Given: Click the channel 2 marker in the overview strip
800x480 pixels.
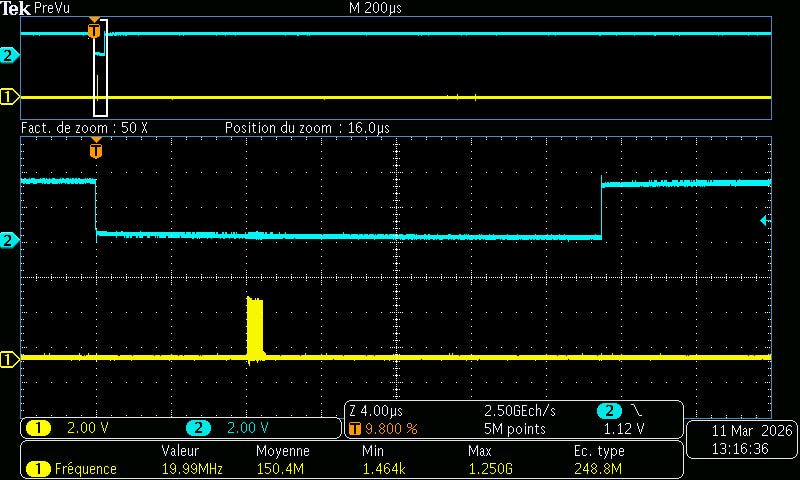Looking at the screenshot, I should (10, 55).
